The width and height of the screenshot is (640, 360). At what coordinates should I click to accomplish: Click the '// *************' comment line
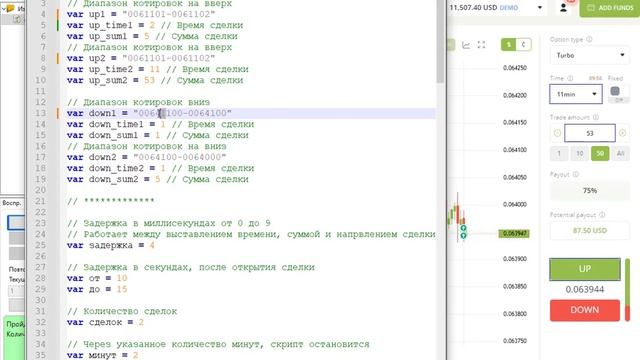pyautogui.click(x=111, y=201)
